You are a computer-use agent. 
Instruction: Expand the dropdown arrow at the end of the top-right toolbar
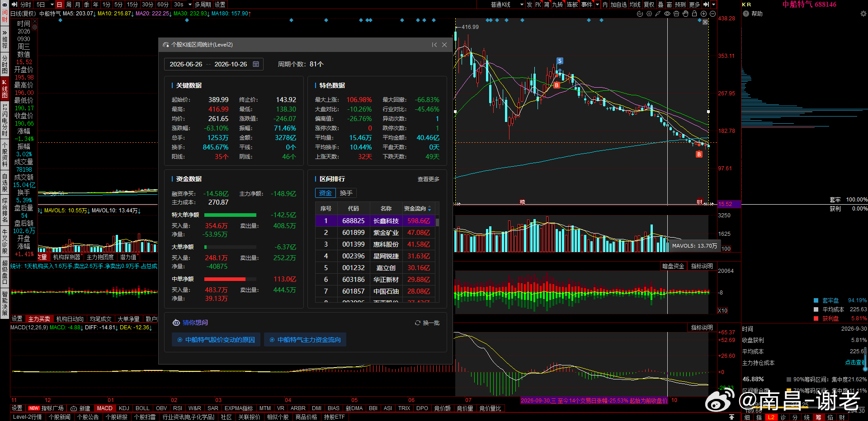click(x=713, y=5)
